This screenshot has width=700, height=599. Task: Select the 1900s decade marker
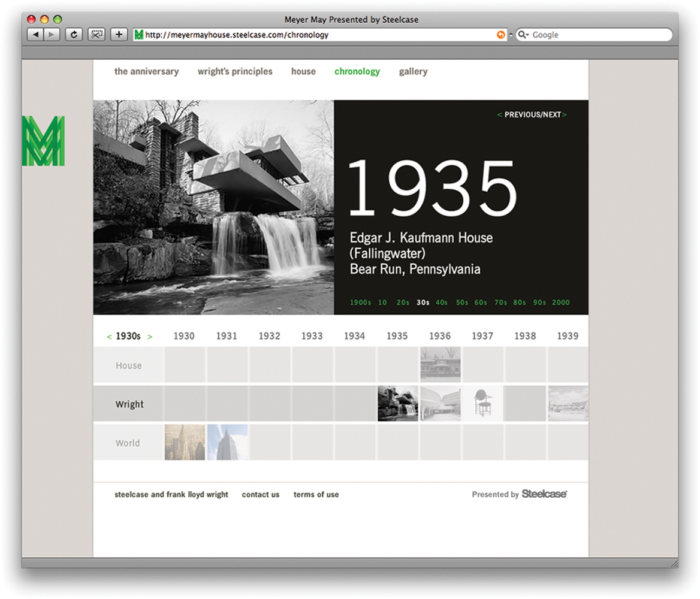coord(360,302)
